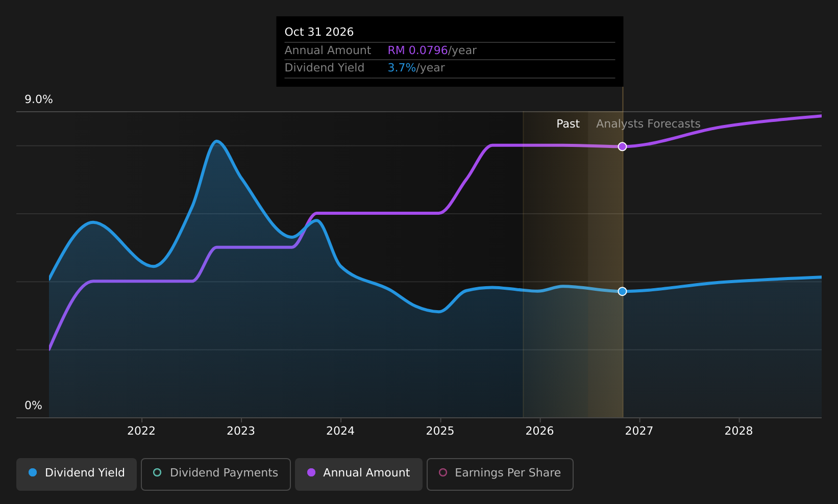
Task: Click the 2023 x-axis label
Action: [241, 431]
